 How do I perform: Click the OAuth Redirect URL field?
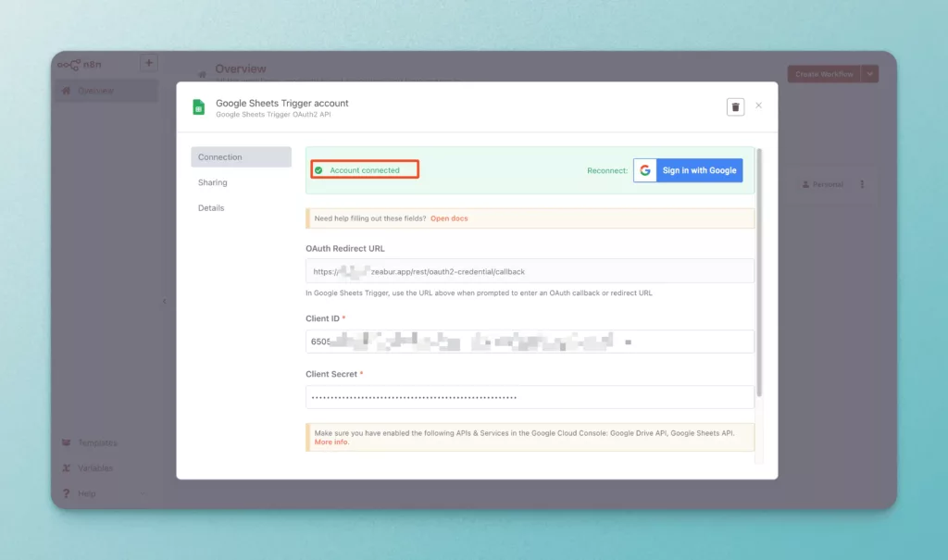pos(530,271)
